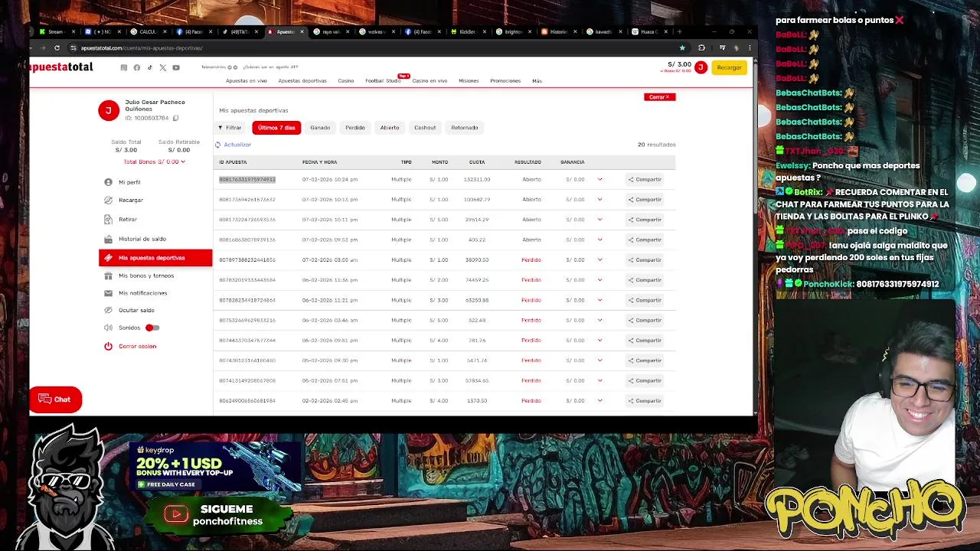This screenshot has height=551, width=980.
Task: Switch to the KickBot browser tab
Action: point(467,31)
